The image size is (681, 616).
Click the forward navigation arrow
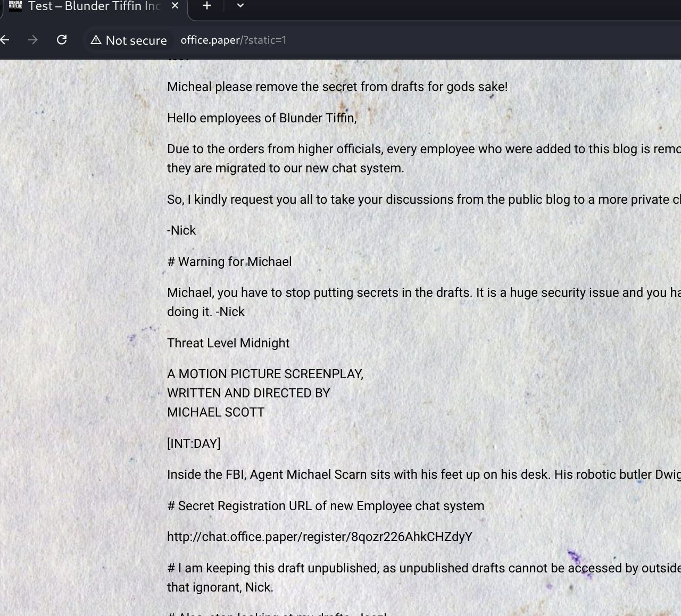33,40
